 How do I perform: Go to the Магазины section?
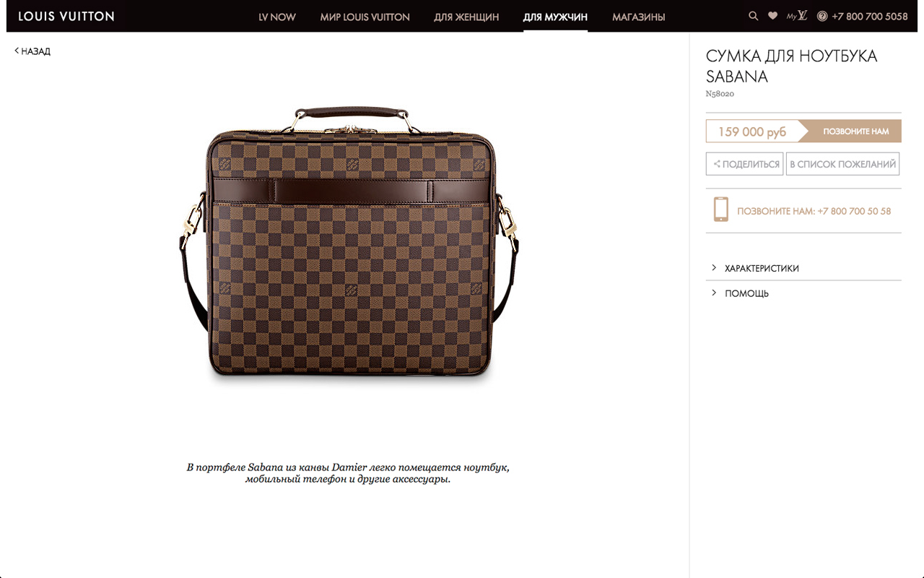639,17
